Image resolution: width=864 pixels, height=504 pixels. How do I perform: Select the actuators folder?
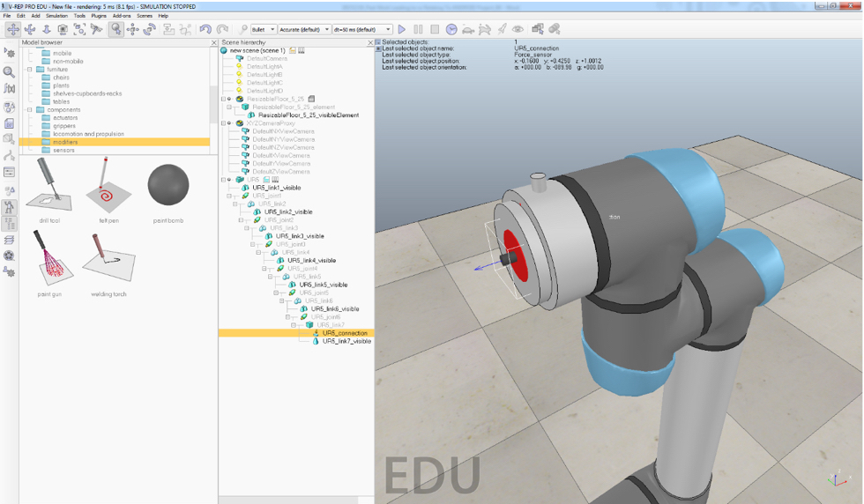(65, 118)
